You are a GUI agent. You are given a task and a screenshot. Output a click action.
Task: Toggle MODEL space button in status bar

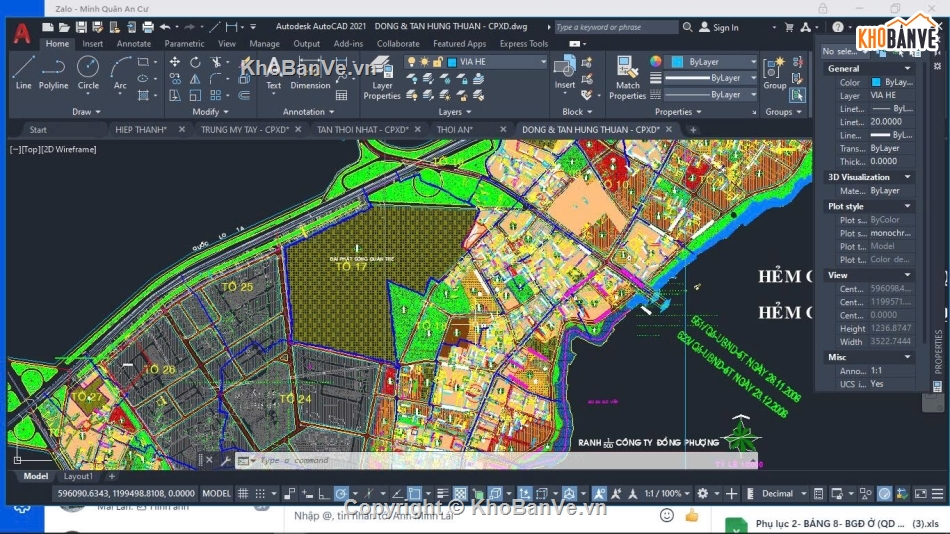(x=216, y=493)
